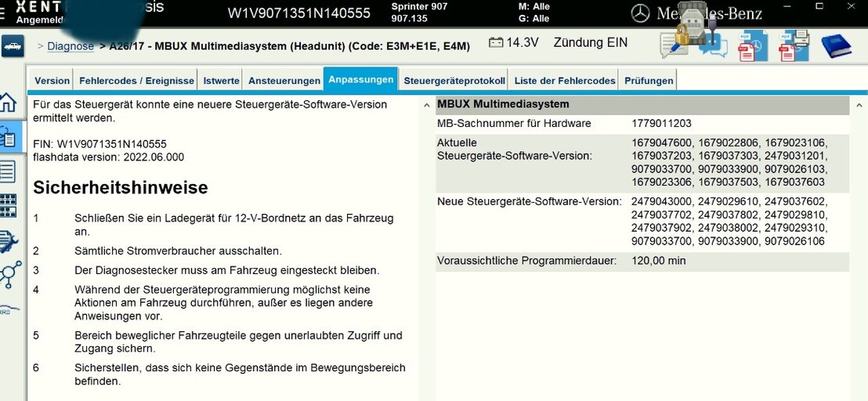Click the VIN W1V9071351N140555 in title bar
The width and height of the screenshot is (868, 401).
coord(299,13)
